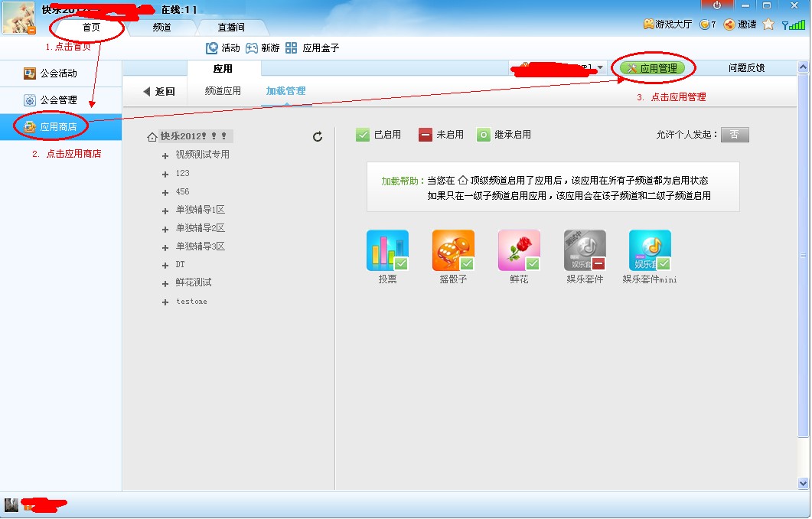
Task: Open the disabled 娱乐套件 app icon
Action: pos(585,250)
